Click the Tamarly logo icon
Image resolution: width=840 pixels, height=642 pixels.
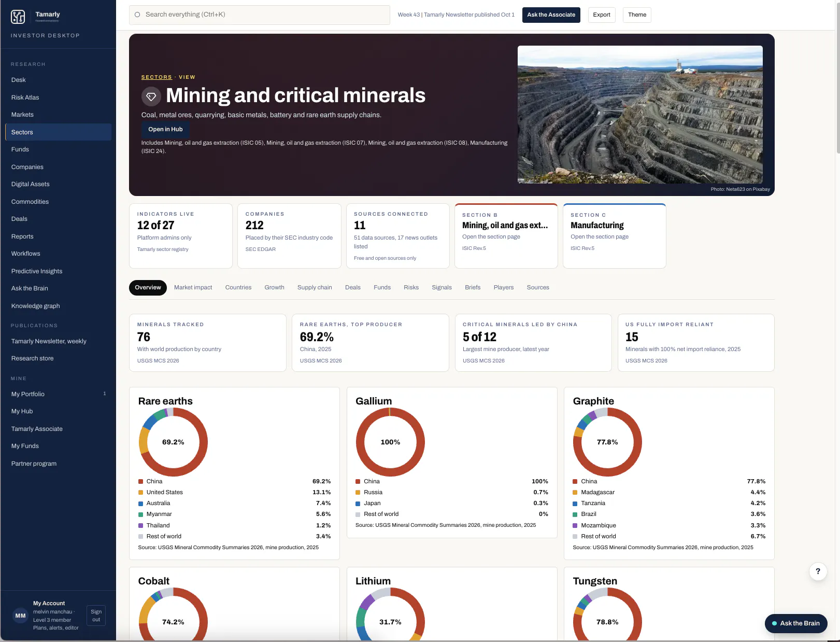pyautogui.click(x=18, y=17)
